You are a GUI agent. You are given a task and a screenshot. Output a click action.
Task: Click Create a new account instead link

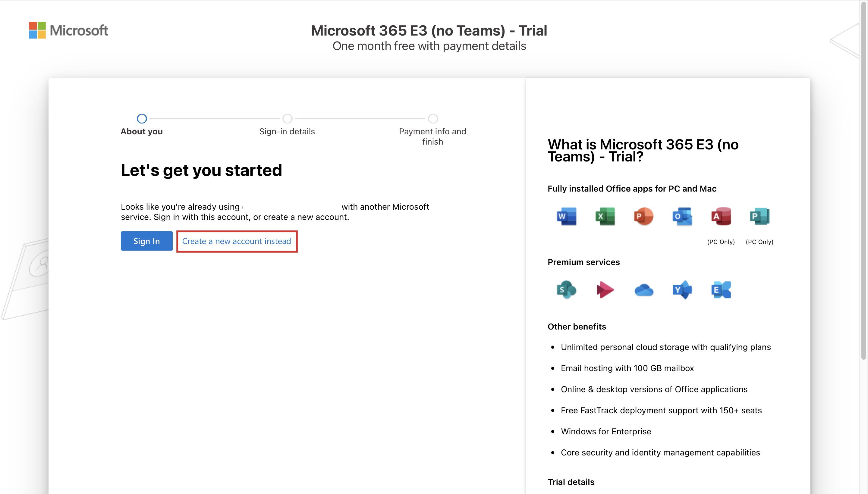[x=237, y=241]
